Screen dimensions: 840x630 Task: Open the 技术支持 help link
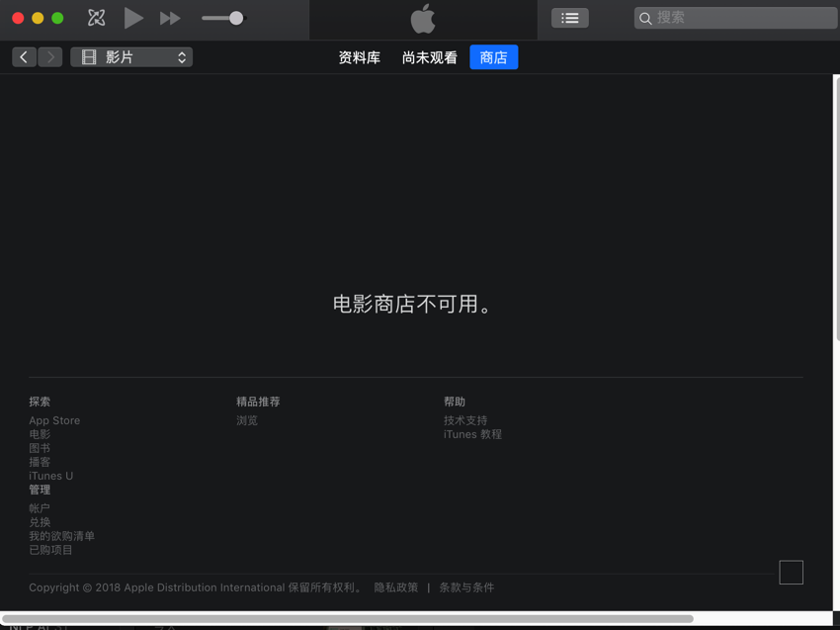pyautogui.click(x=465, y=420)
